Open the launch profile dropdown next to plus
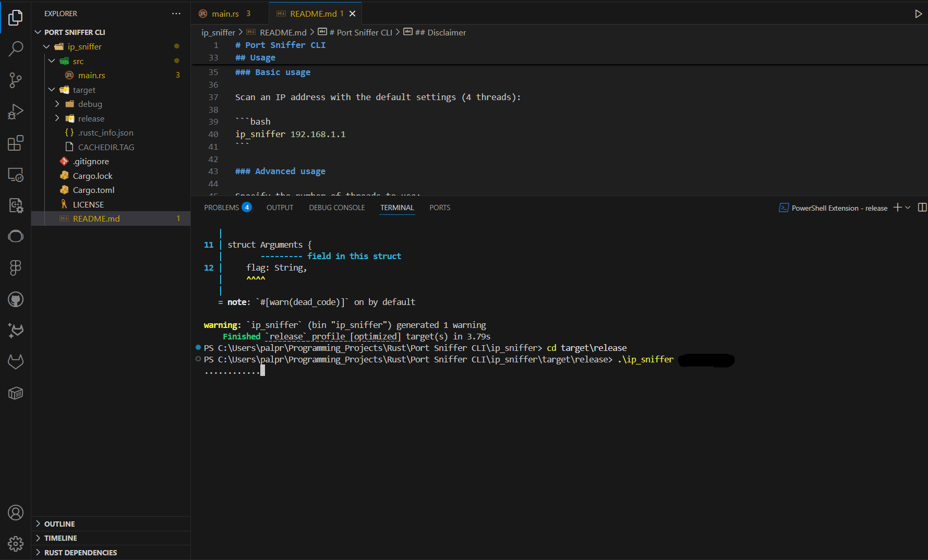 tap(908, 208)
